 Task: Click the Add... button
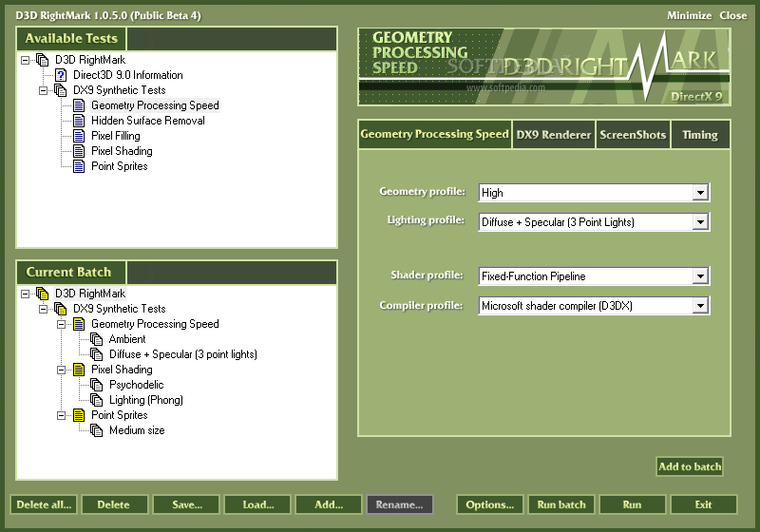coord(329,504)
